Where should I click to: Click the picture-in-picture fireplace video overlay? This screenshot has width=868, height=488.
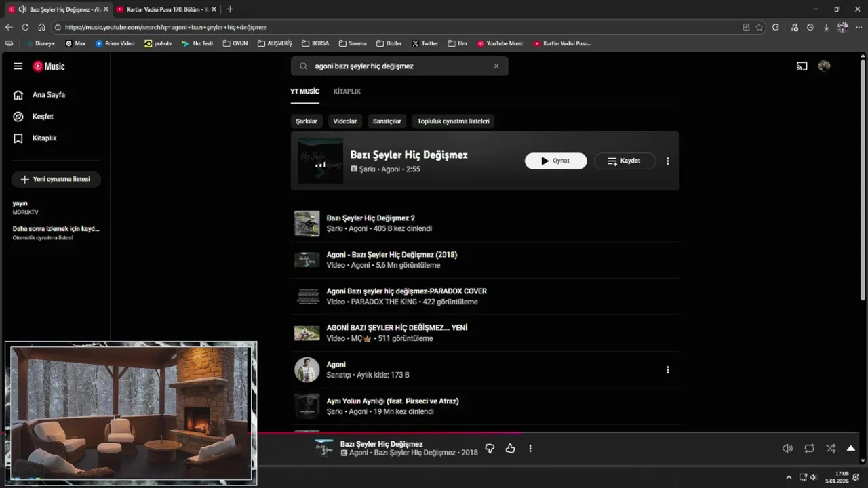(131, 413)
